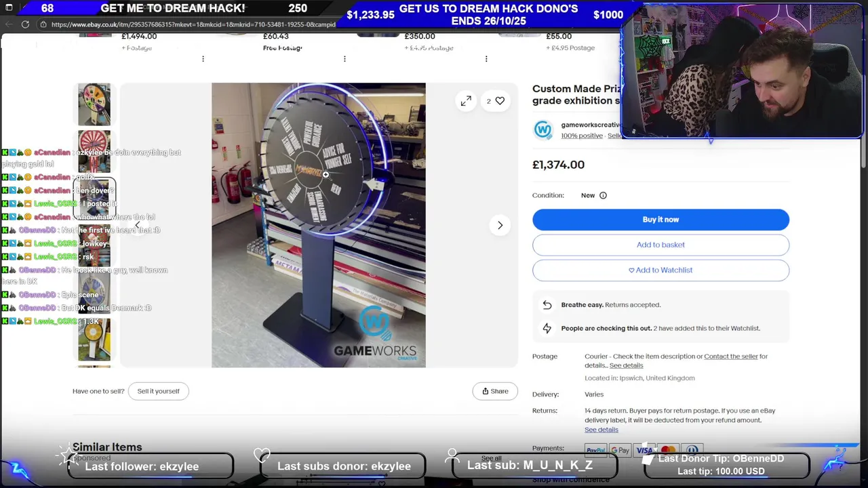Open the three-dot menu under the £350.00 item
Image resolution: width=868 pixels, height=488 pixels.
click(486, 59)
